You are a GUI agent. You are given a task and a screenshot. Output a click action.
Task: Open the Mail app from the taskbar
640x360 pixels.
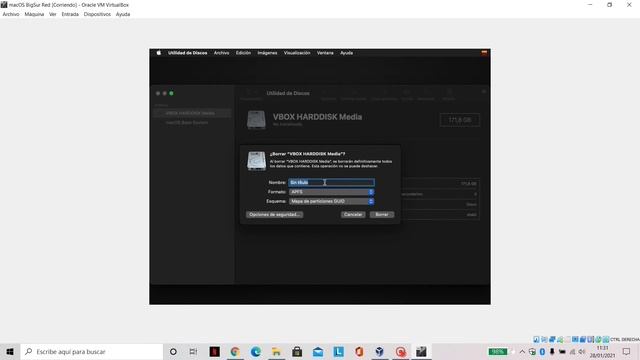click(318, 351)
